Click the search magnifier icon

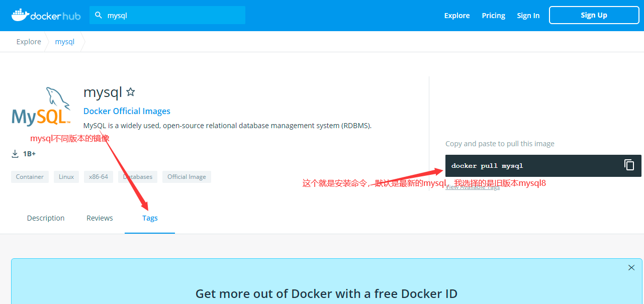tap(99, 15)
